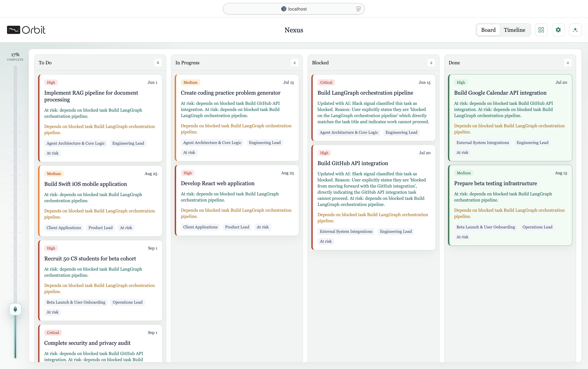Switch to the Board view

(488, 30)
